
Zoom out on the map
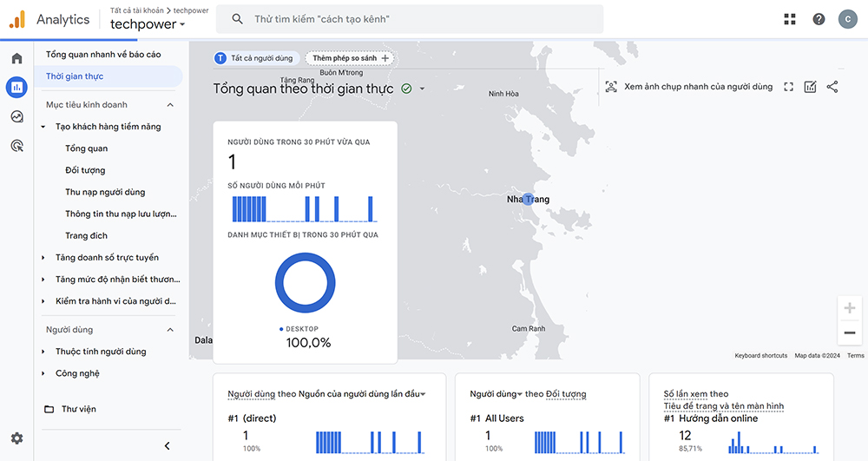pos(849,333)
